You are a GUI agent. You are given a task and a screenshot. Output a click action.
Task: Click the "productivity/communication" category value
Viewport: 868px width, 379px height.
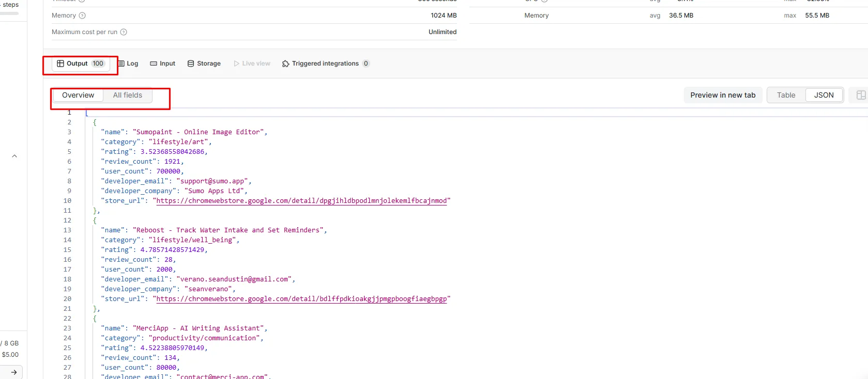(x=204, y=338)
